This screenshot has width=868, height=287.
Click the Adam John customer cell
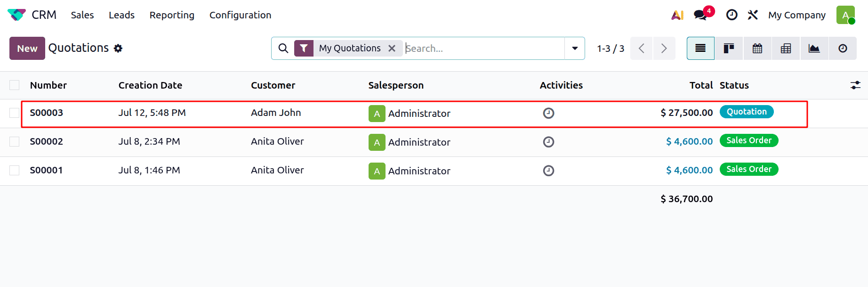[x=276, y=113]
